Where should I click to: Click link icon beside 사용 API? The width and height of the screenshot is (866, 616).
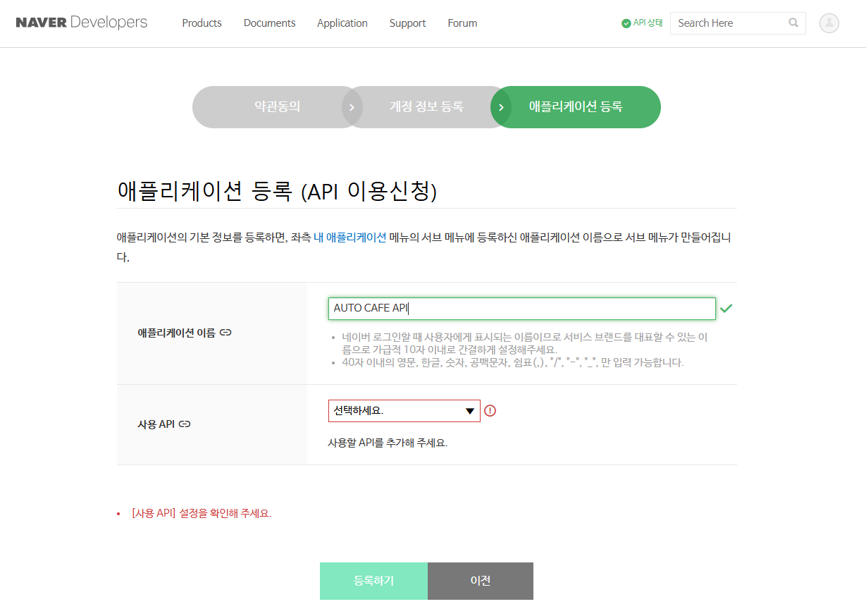(x=185, y=424)
